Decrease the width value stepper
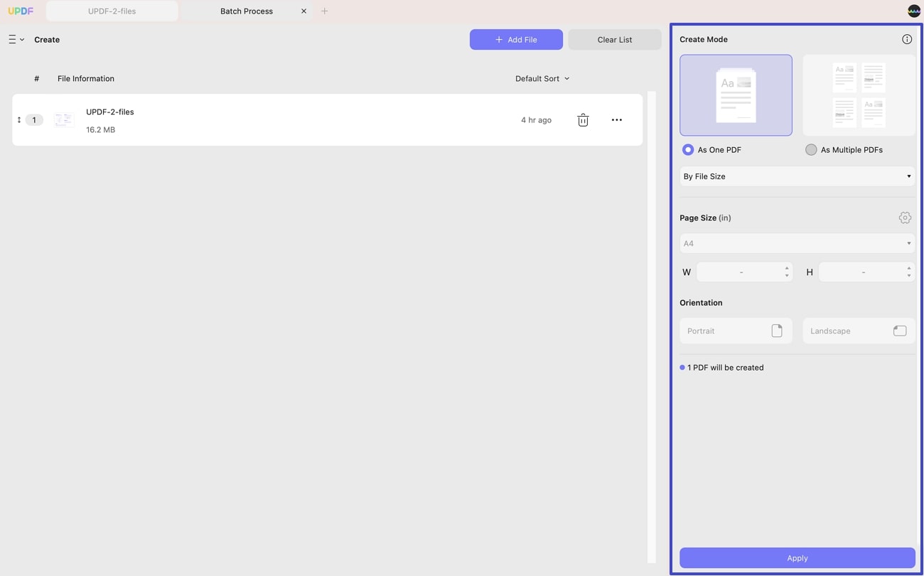This screenshot has height=576, width=924. (x=787, y=276)
